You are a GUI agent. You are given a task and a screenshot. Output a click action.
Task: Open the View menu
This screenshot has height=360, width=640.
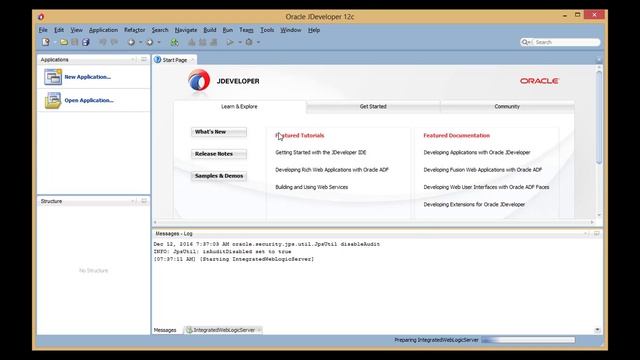(x=76, y=30)
